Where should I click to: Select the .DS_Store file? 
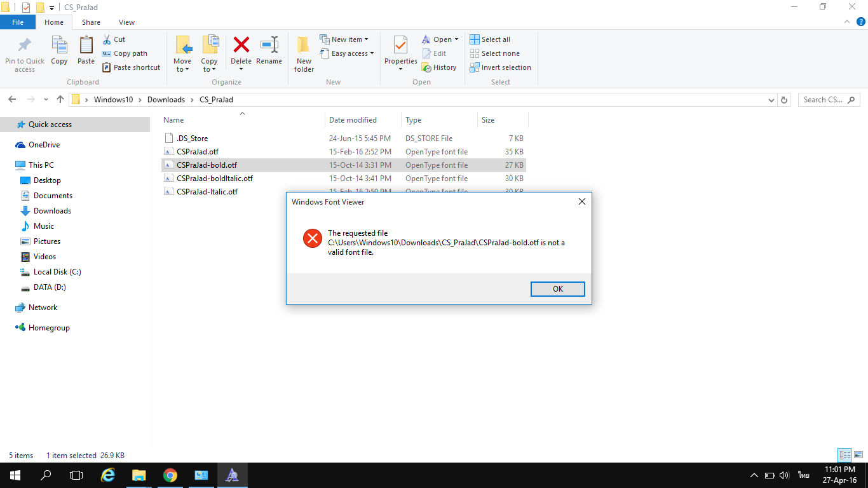point(192,138)
